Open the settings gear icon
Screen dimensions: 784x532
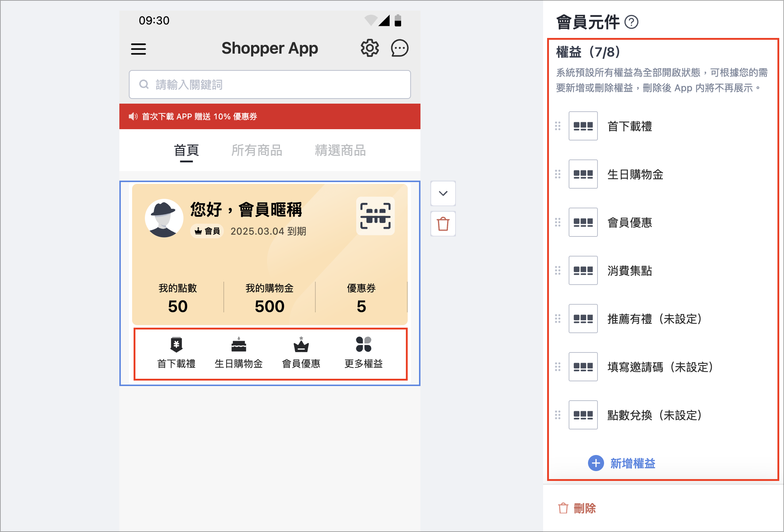point(370,48)
